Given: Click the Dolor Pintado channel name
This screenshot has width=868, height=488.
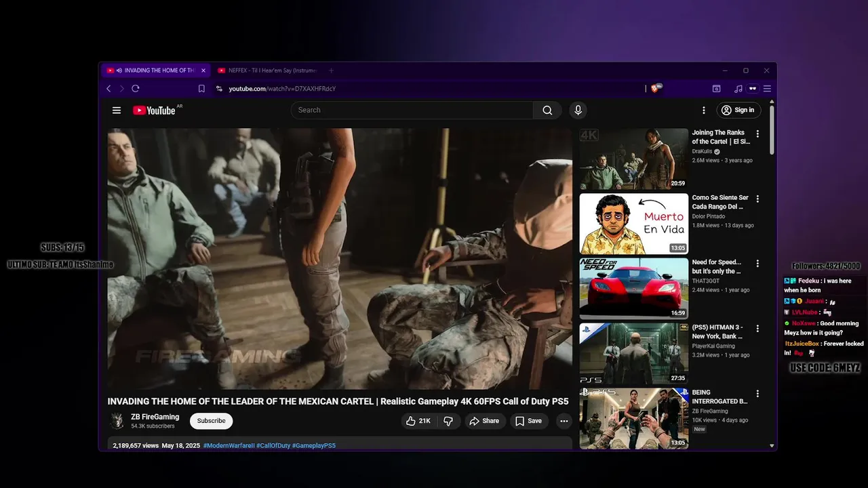Looking at the screenshot, I should [709, 216].
